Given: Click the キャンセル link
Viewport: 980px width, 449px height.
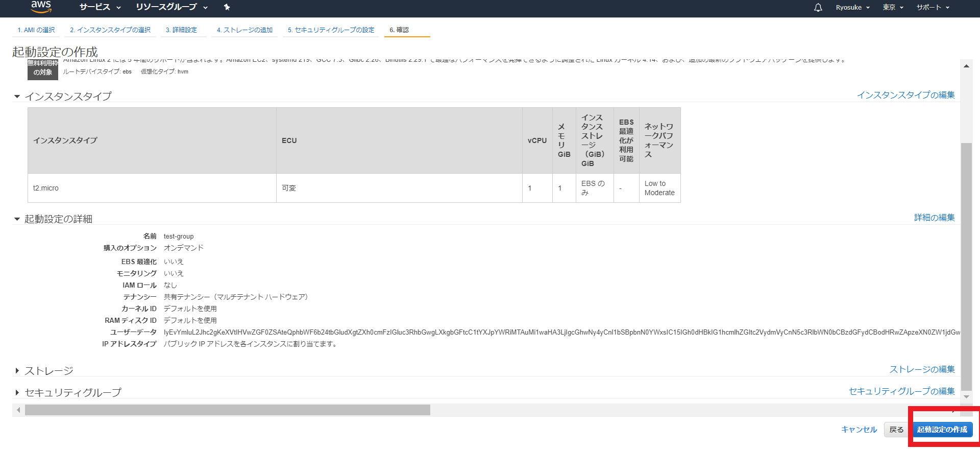Looking at the screenshot, I should click(x=859, y=430).
